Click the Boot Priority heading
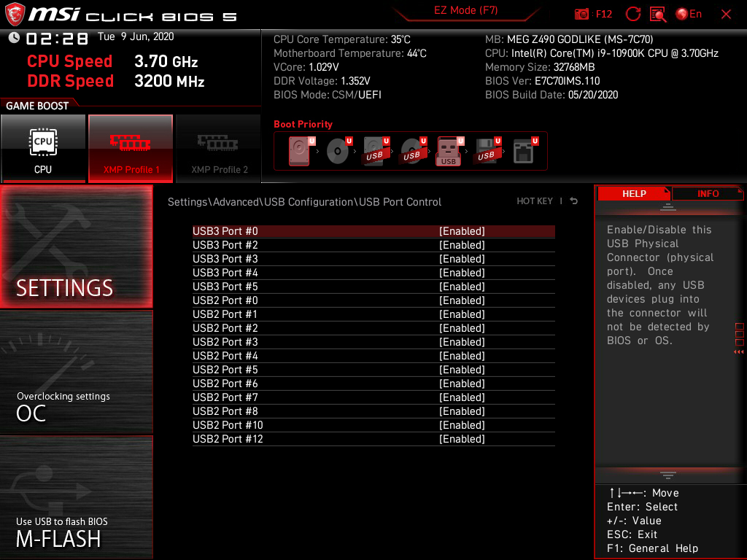 tap(303, 124)
